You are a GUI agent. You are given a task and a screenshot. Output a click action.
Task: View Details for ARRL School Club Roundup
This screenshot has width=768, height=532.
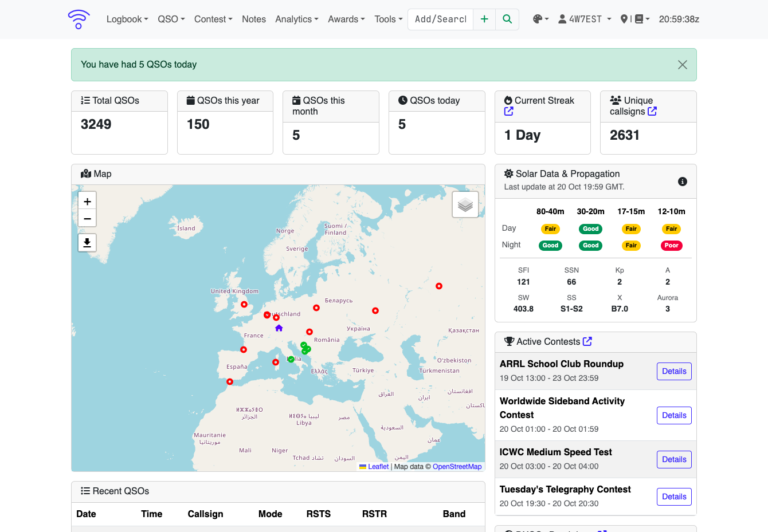[x=674, y=372]
